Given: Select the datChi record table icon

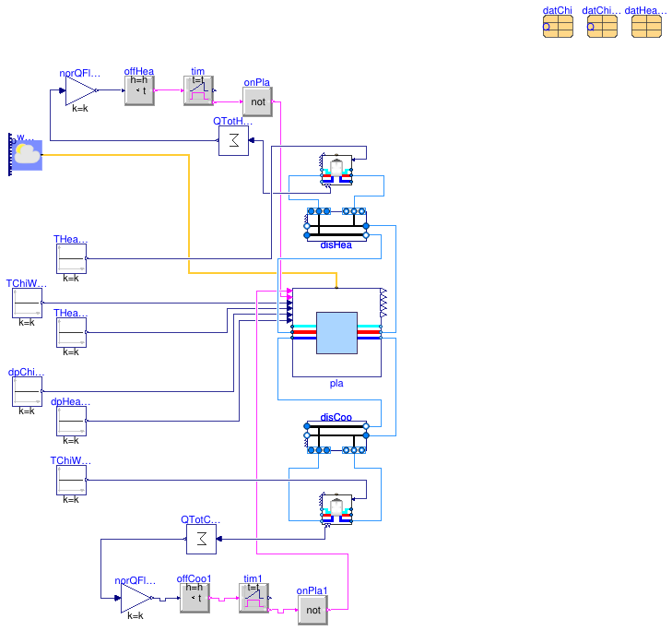Looking at the screenshot, I should tap(558, 27).
